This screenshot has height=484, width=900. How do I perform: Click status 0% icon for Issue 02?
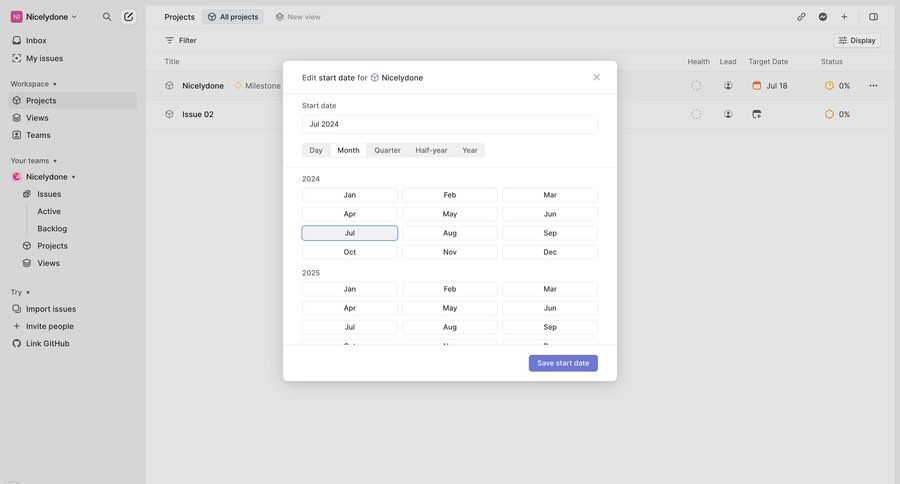[829, 114]
